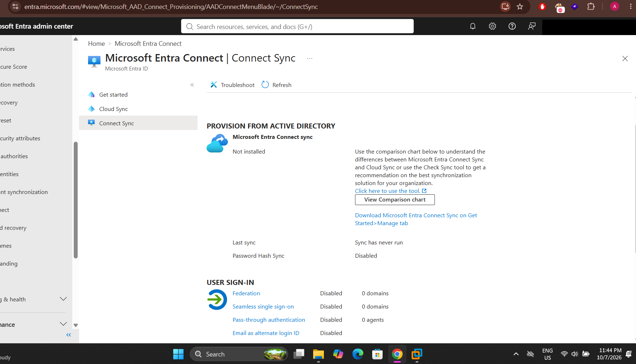
Task: Click the browser address bar URL
Action: tap(171, 6)
